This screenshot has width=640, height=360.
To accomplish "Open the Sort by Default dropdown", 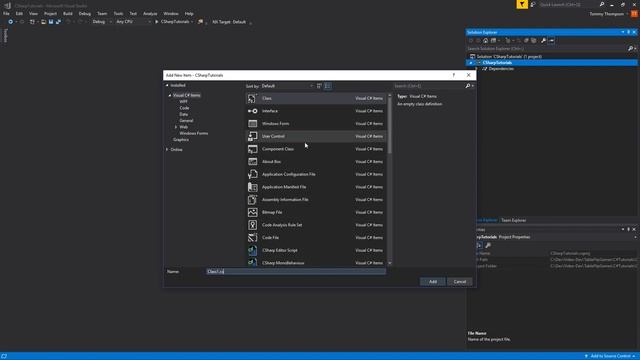I will (287, 86).
